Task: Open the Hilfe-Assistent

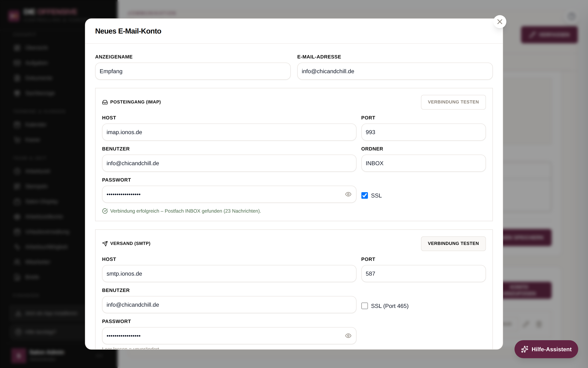Action: [546, 349]
